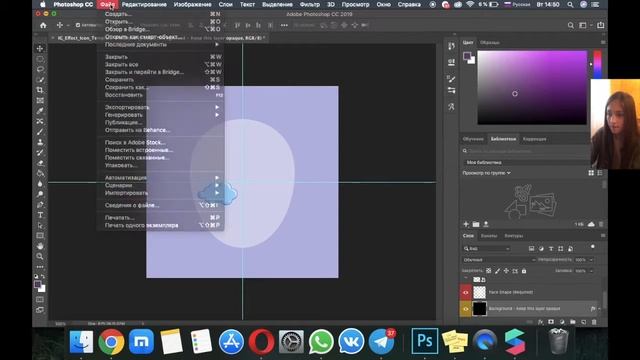Screen dimensions: 640x360
Task: Select the Eyedropper tool
Action: [40, 111]
